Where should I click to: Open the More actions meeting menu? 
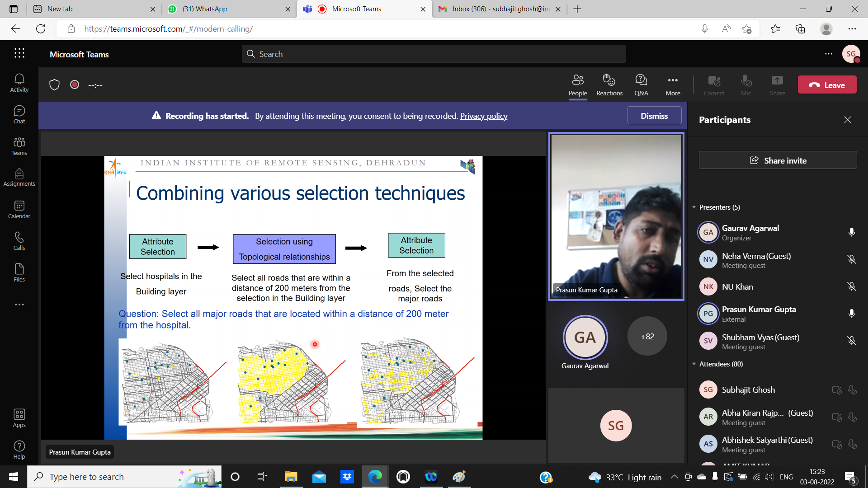click(x=672, y=85)
